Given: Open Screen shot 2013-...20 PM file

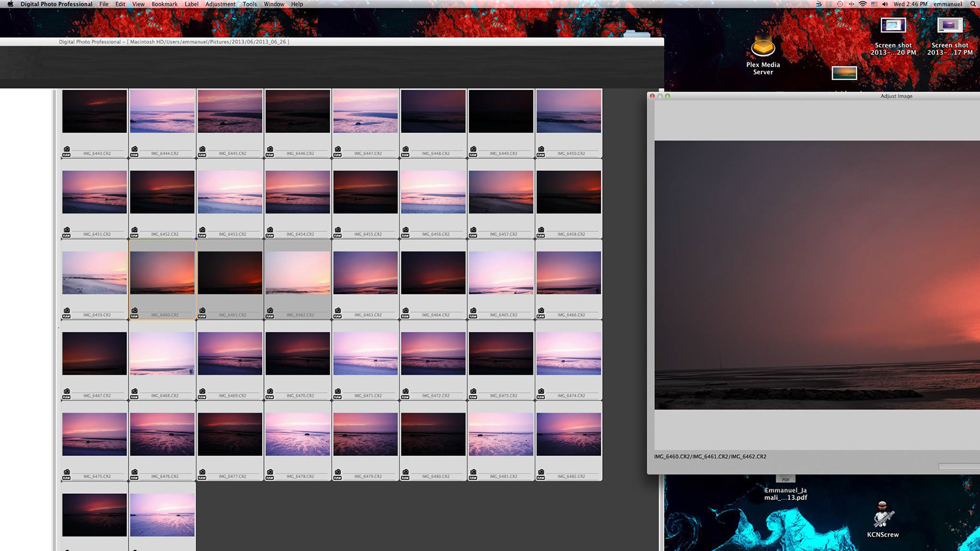Looking at the screenshot, I should (x=893, y=26).
